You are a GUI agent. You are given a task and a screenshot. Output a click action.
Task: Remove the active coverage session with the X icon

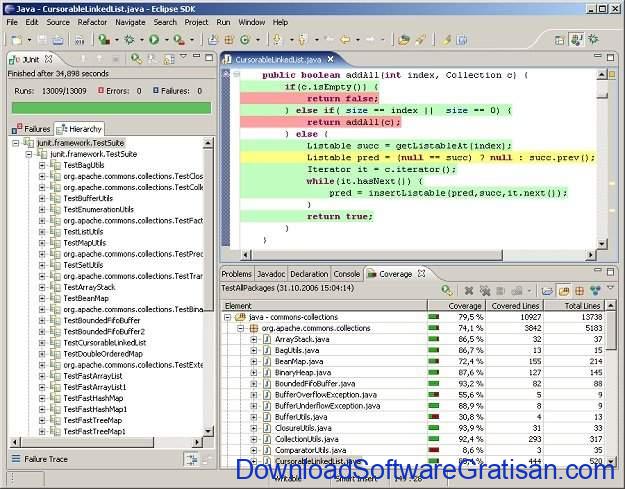click(469, 291)
